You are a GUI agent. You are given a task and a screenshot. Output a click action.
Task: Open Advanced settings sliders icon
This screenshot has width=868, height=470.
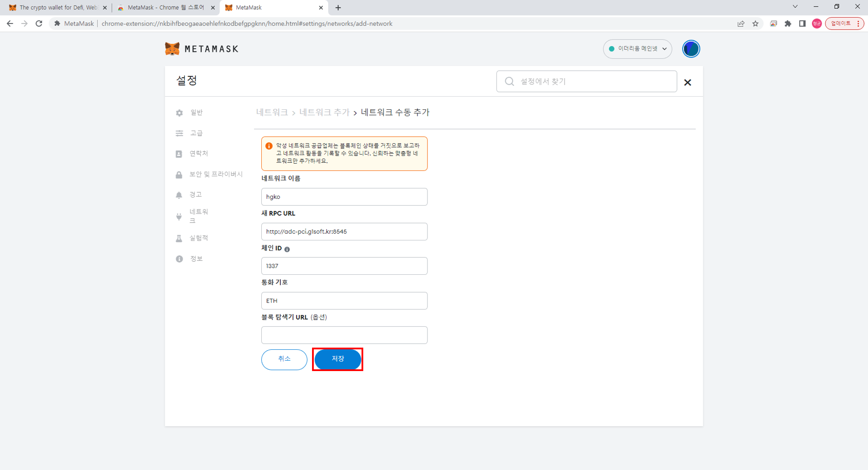pyautogui.click(x=179, y=133)
